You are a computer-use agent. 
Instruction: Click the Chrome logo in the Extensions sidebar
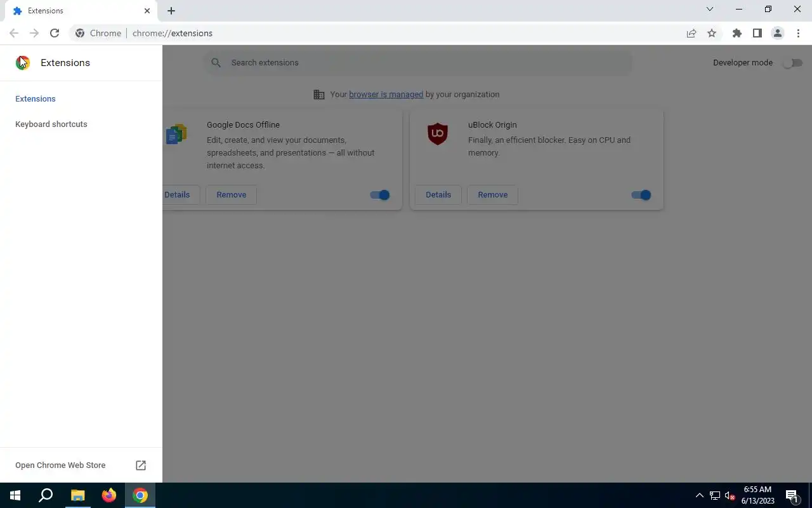pyautogui.click(x=23, y=63)
